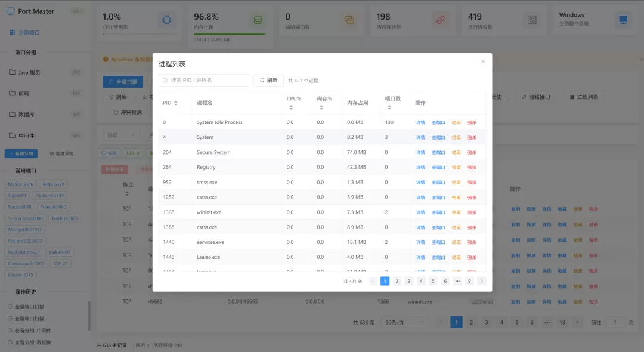The image size is (644, 352).
Task: Click the 新建分组 button in sidebar
Action: 21,153
